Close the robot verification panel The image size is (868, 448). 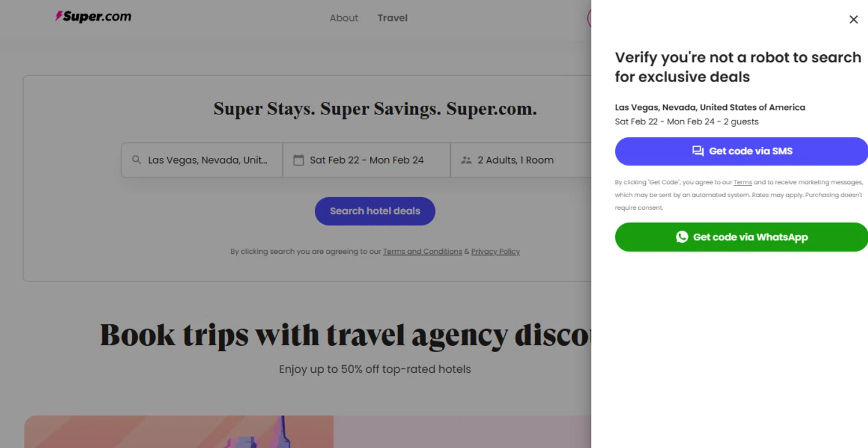(x=854, y=20)
